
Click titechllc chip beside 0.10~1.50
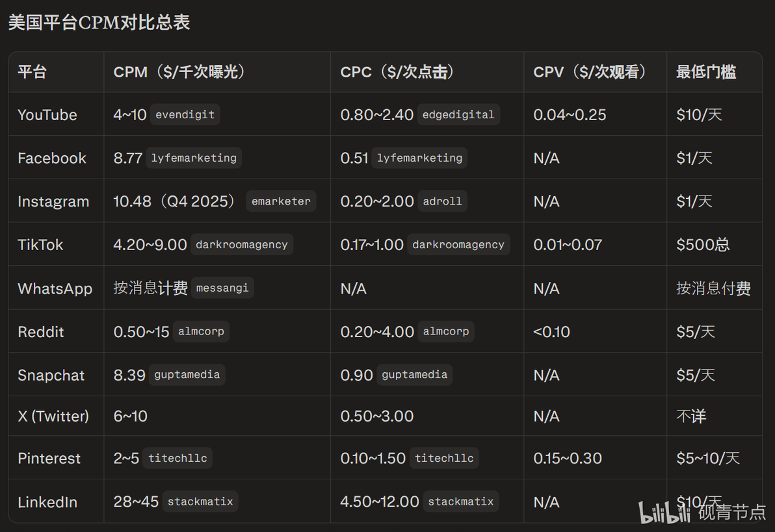coord(444,459)
